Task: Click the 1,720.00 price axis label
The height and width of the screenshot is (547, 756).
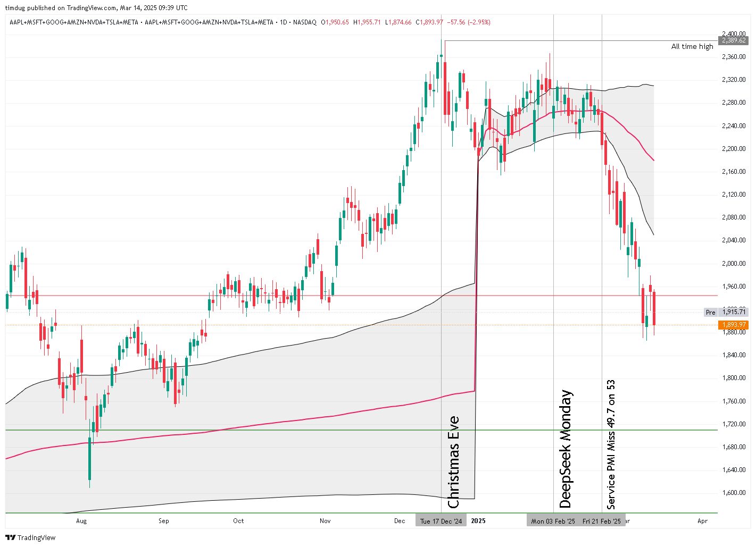Action: coord(734,424)
